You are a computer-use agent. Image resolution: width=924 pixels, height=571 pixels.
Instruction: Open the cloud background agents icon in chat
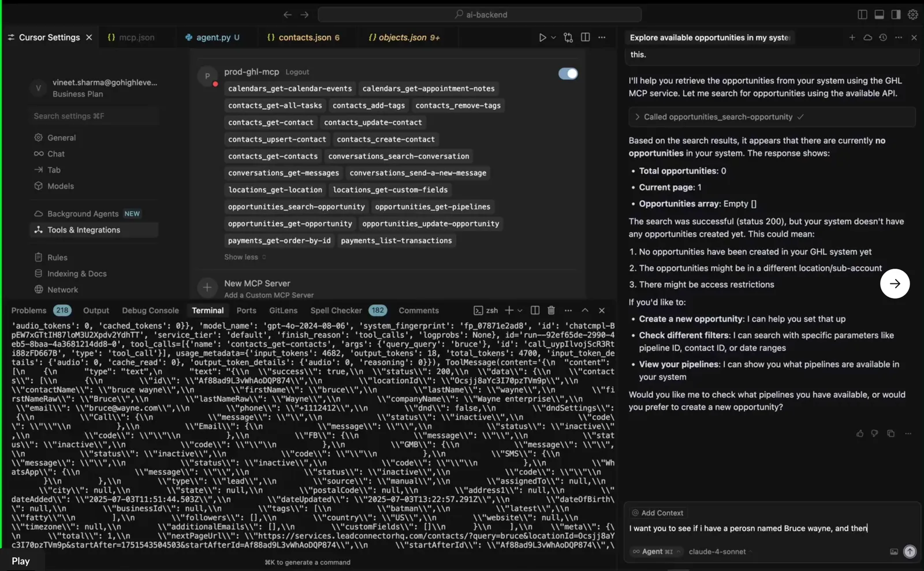click(x=867, y=38)
